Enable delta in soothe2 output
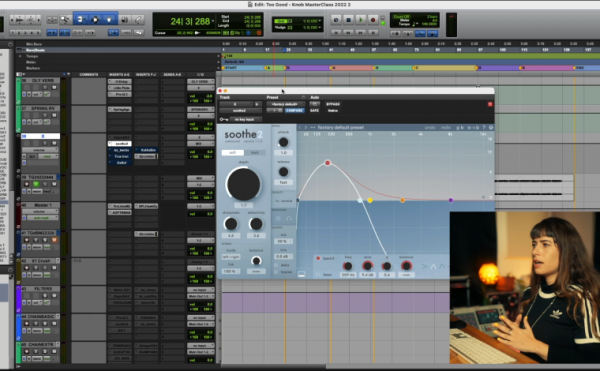Viewport: 600px width, 371px height. click(x=276, y=265)
